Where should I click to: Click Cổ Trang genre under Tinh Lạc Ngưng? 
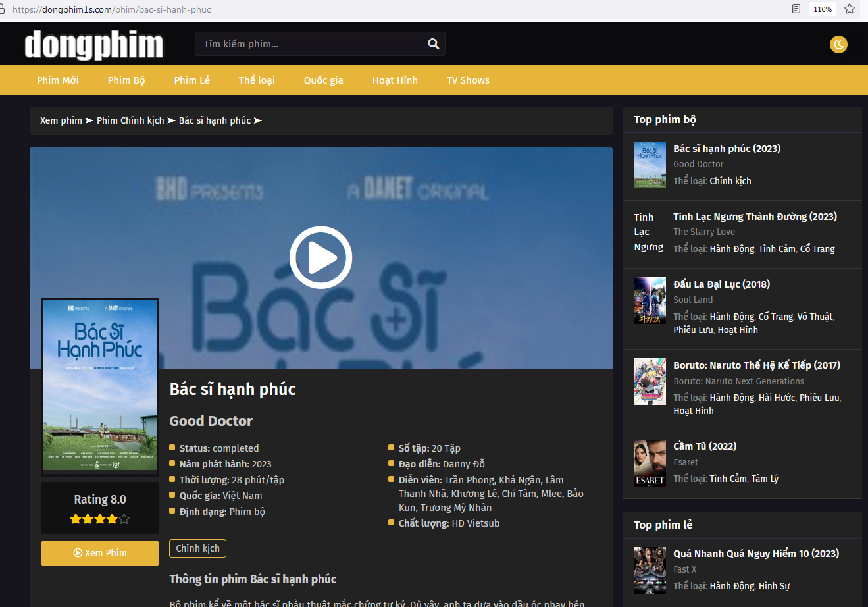[817, 249]
